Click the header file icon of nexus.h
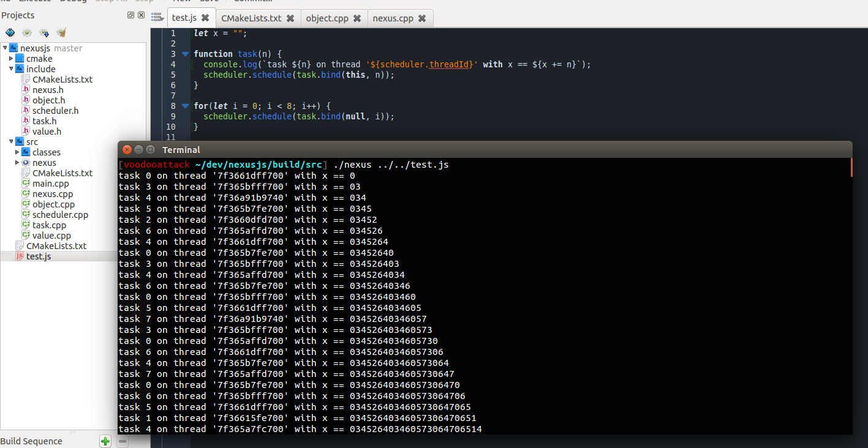 click(x=26, y=90)
